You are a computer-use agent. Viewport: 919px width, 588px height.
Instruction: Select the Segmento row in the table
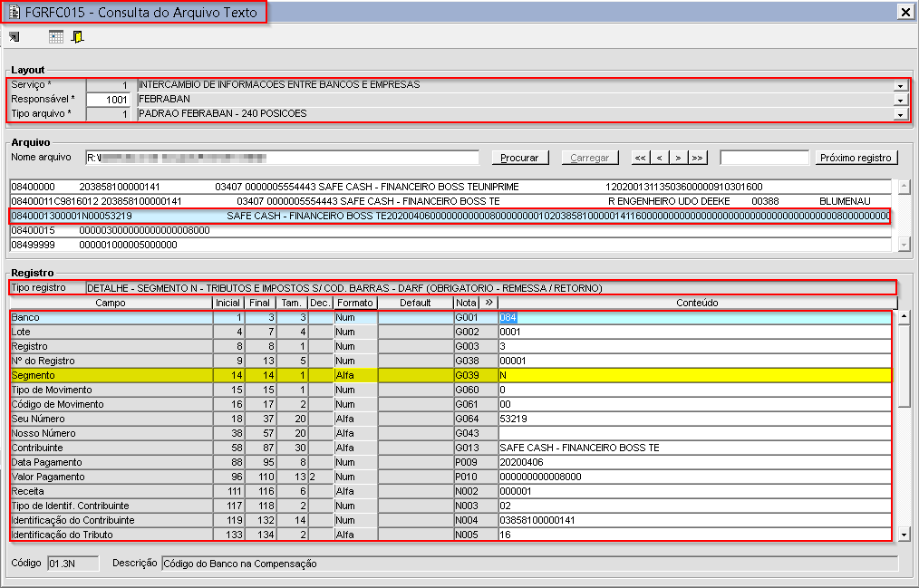pos(111,375)
